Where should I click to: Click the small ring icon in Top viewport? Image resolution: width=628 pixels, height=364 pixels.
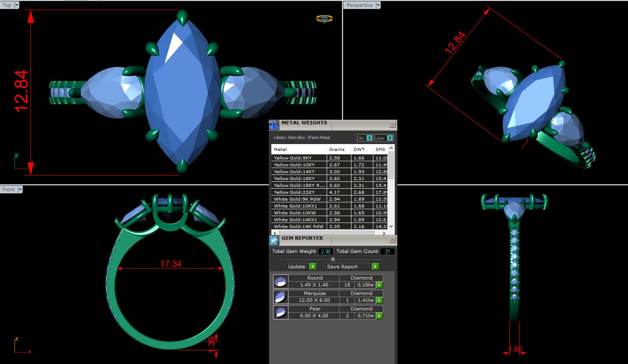pyautogui.click(x=325, y=18)
